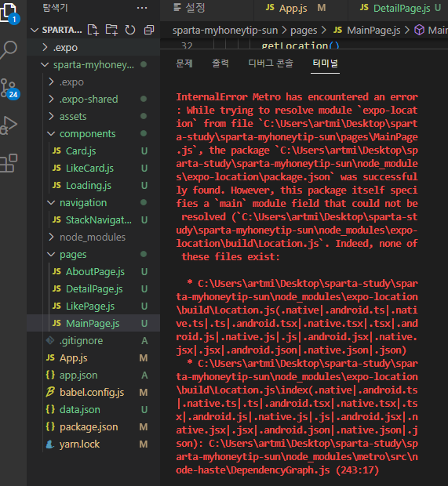The height and width of the screenshot is (486, 448).
Task: Open package.json in the file tree
Action: pyautogui.click(x=89, y=426)
